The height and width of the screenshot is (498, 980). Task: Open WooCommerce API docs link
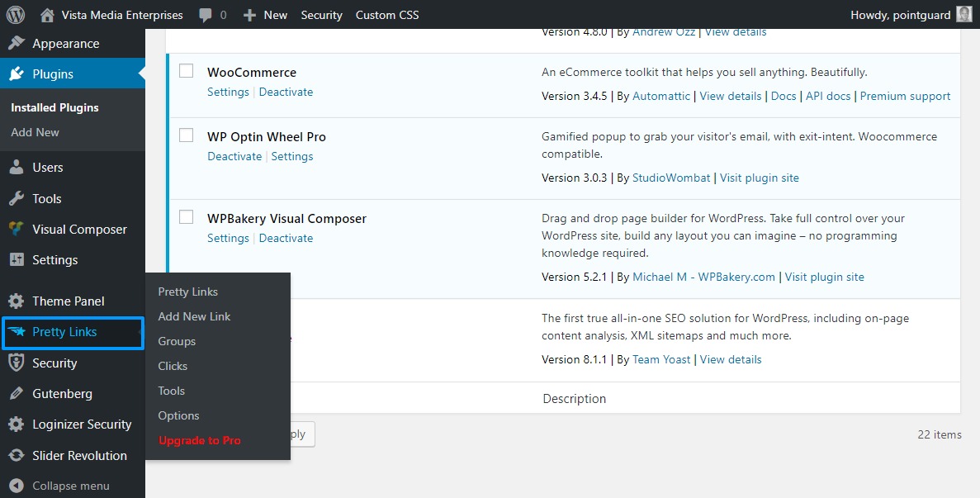click(828, 97)
